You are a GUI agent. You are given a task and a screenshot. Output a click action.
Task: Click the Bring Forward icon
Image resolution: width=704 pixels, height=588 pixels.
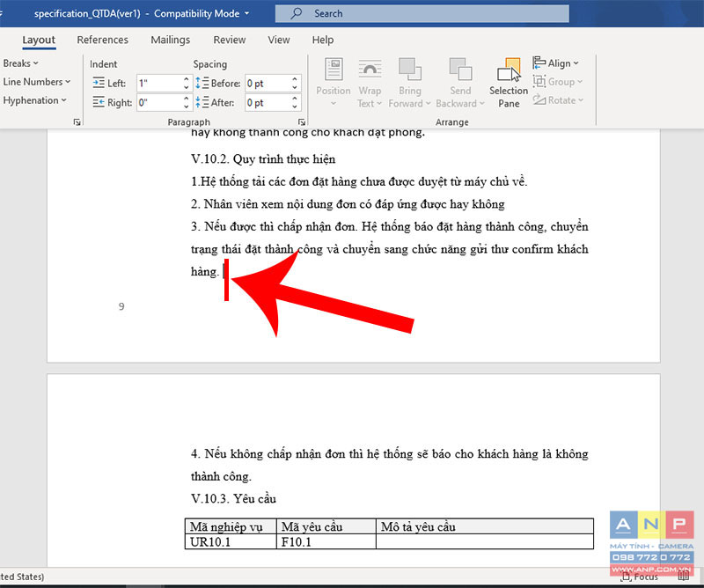click(409, 70)
